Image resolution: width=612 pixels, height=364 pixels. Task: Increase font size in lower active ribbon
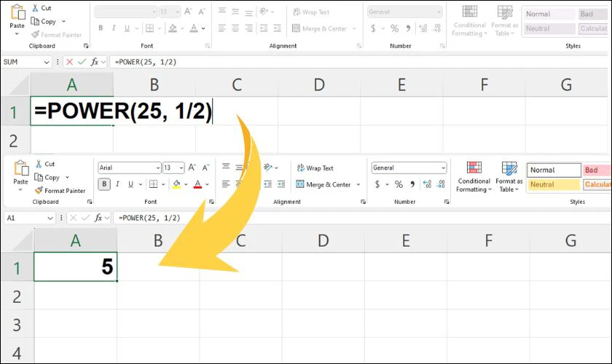(192, 167)
